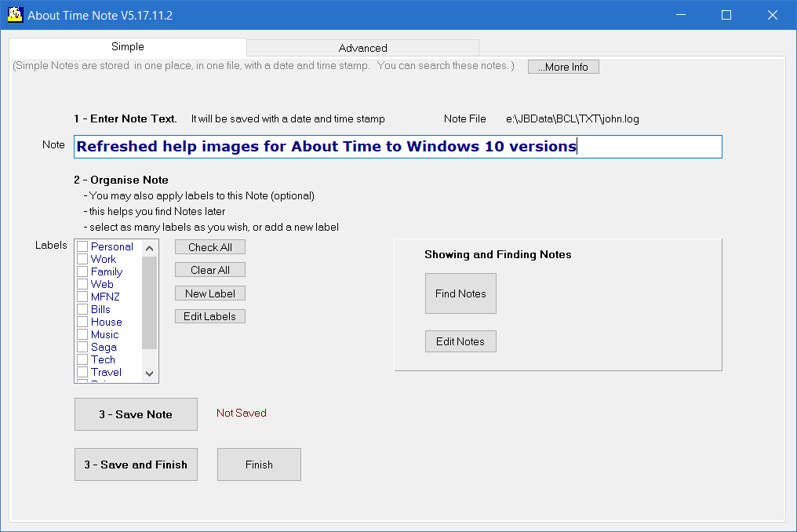Open the ...More Info button
Viewport: 797px width, 532px height.
(563, 67)
